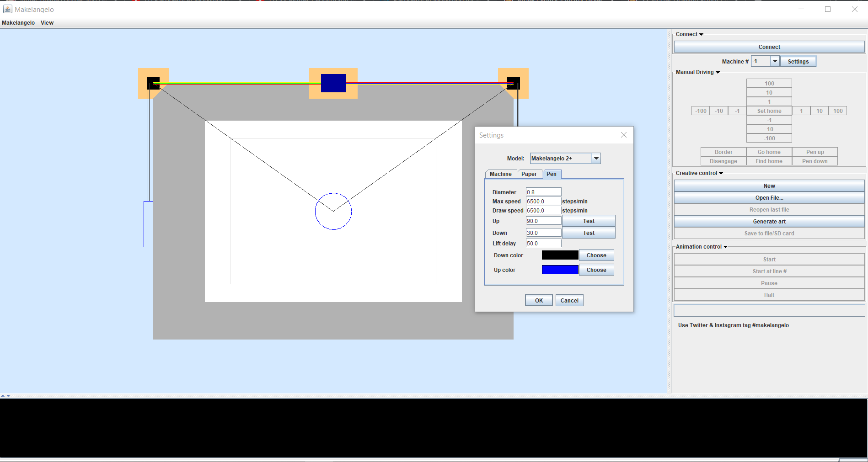Confirm settings by clicking OK
The image size is (868, 462).
[538, 300]
